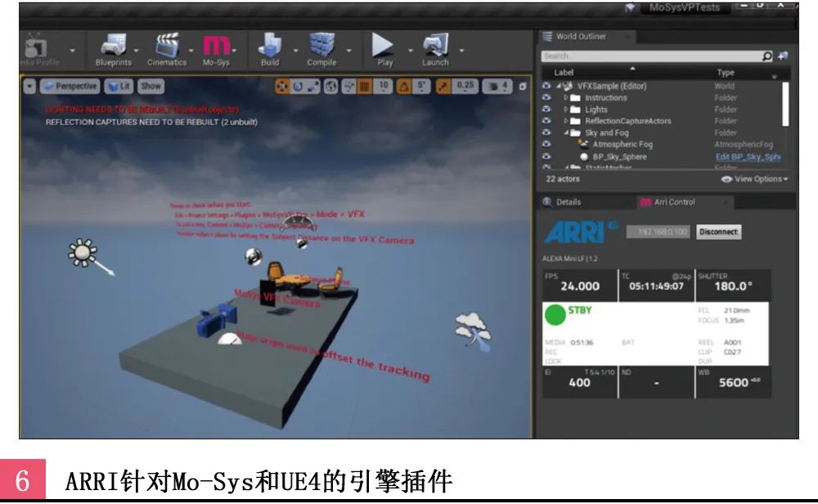The image size is (818, 504).
Task: Open the Edit BP_Sky_Sphere link
Action: point(748,156)
